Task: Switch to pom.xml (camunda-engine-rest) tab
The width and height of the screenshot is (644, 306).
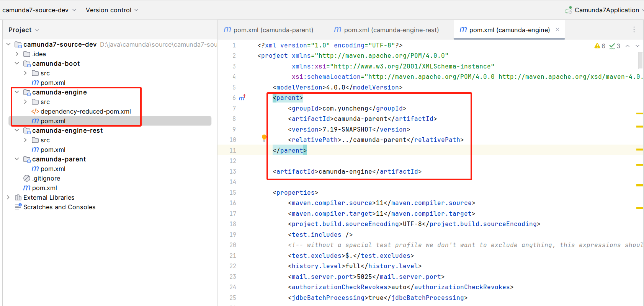Action: [387, 30]
